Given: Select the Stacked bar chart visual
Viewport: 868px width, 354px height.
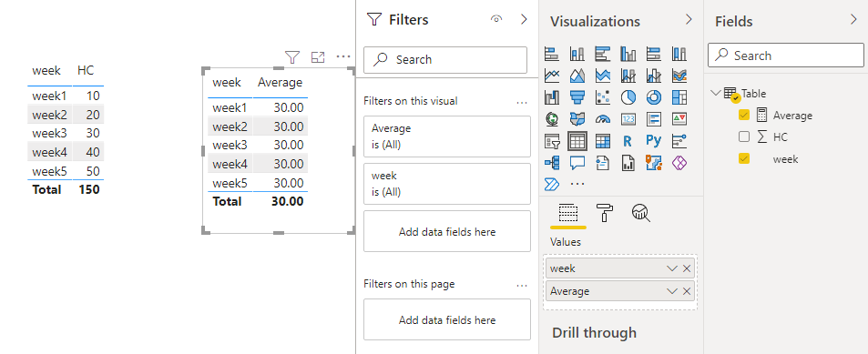Looking at the screenshot, I should coord(551,54).
